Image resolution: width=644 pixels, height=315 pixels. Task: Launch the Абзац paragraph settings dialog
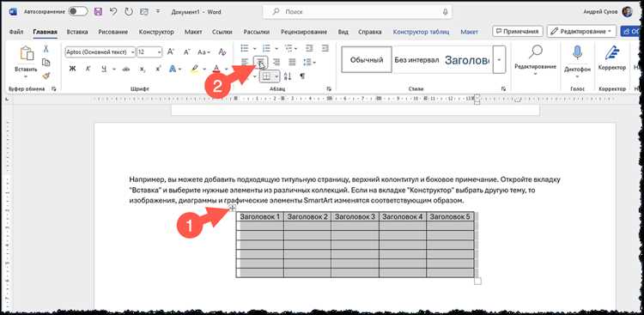pyautogui.click(x=329, y=88)
